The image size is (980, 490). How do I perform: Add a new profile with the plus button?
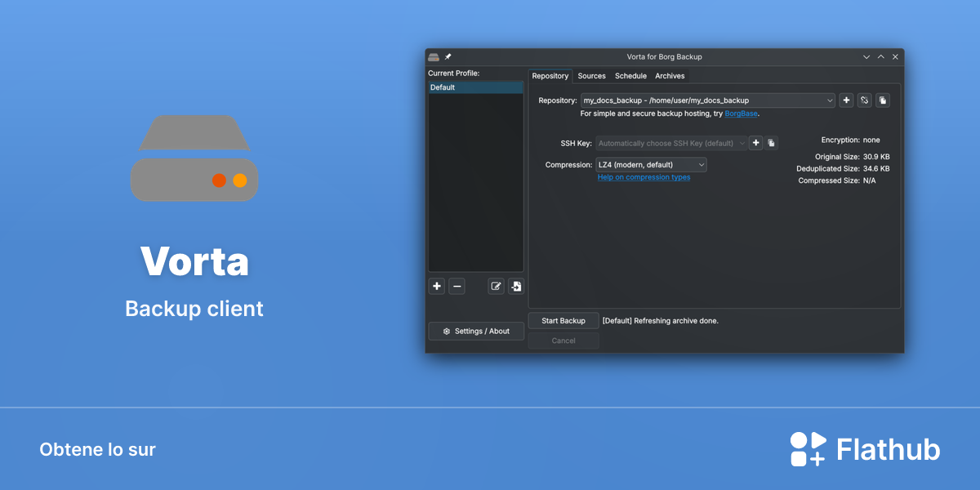tap(437, 286)
